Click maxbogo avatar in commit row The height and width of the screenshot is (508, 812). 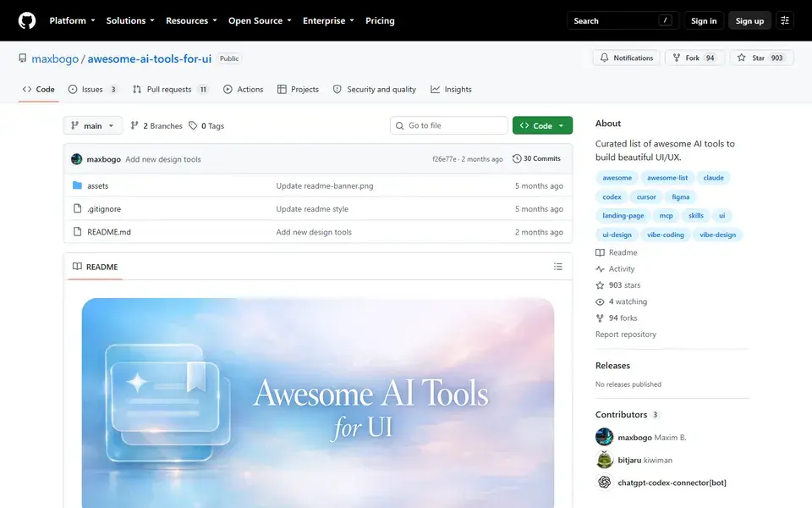coord(77,159)
